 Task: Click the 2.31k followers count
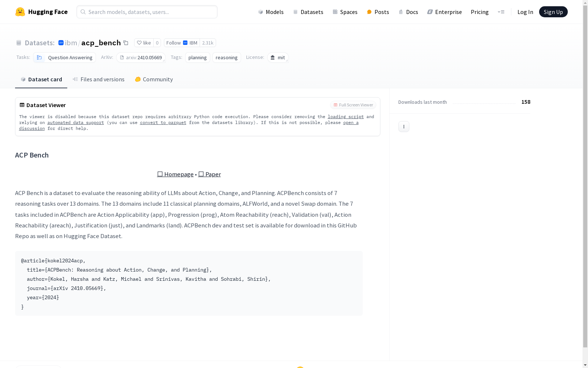click(208, 43)
